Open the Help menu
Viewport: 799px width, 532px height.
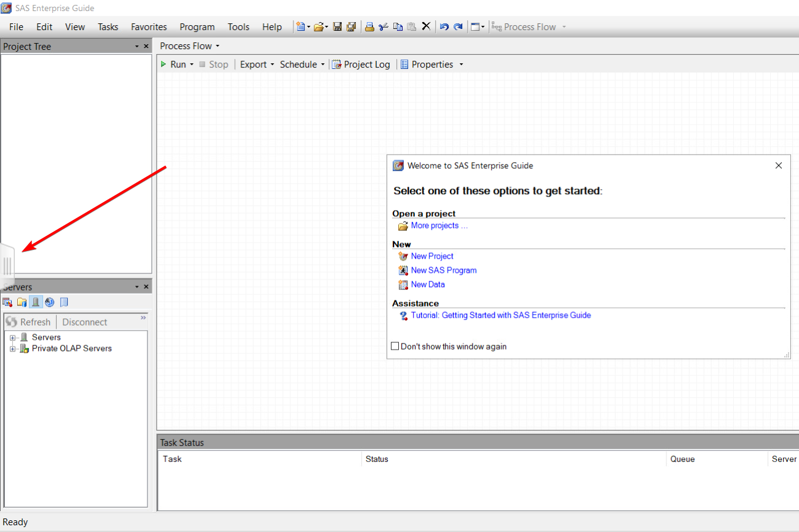point(272,27)
